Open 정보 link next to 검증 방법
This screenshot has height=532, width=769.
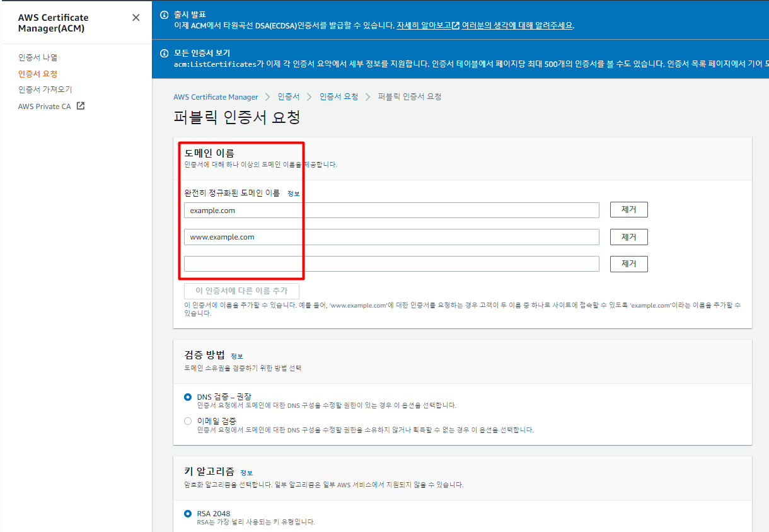pyautogui.click(x=237, y=356)
